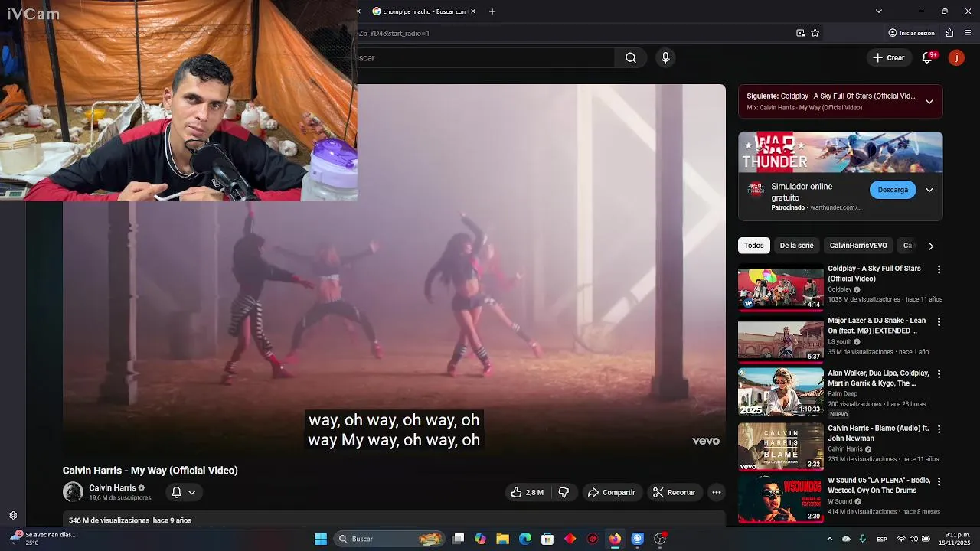
Task: Switch to Firefox in taskbar
Action: [615, 539]
